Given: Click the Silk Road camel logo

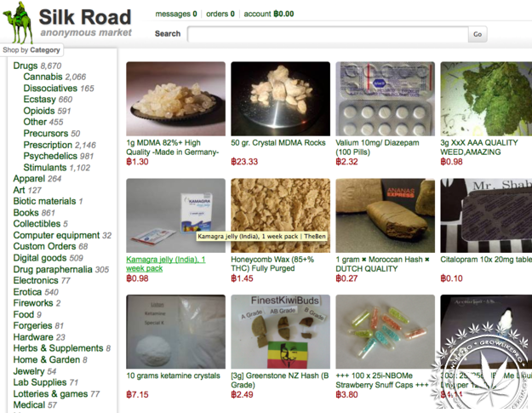Looking at the screenshot, I should [x=19, y=22].
